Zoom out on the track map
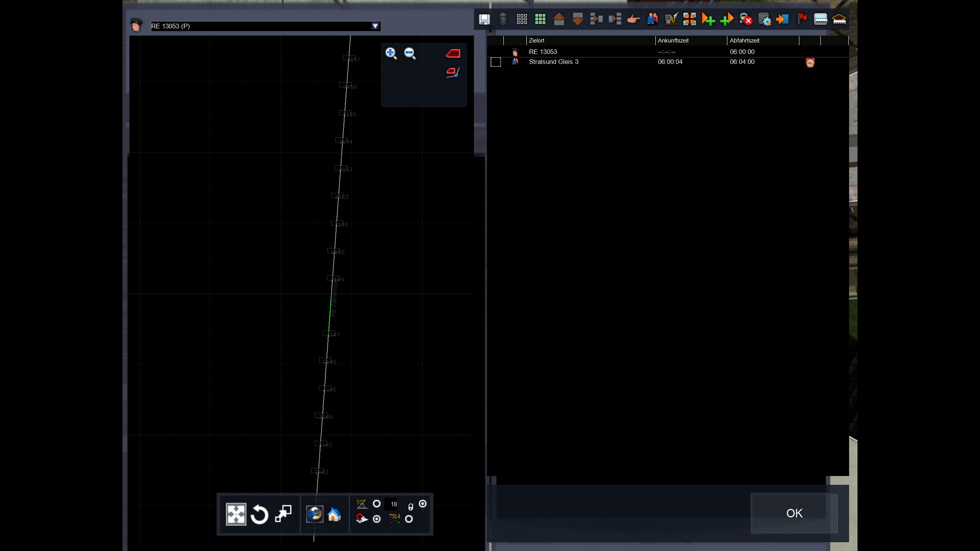Image resolution: width=980 pixels, height=551 pixels. click(410, 53)
